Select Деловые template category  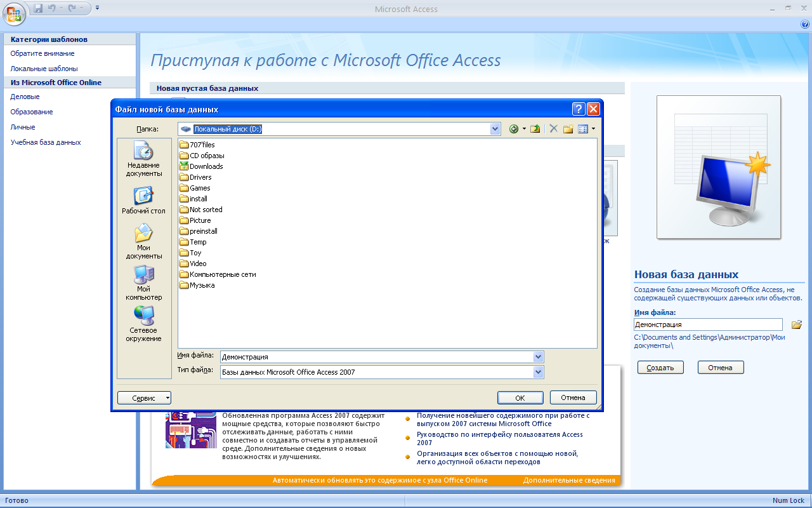(25, 97)
